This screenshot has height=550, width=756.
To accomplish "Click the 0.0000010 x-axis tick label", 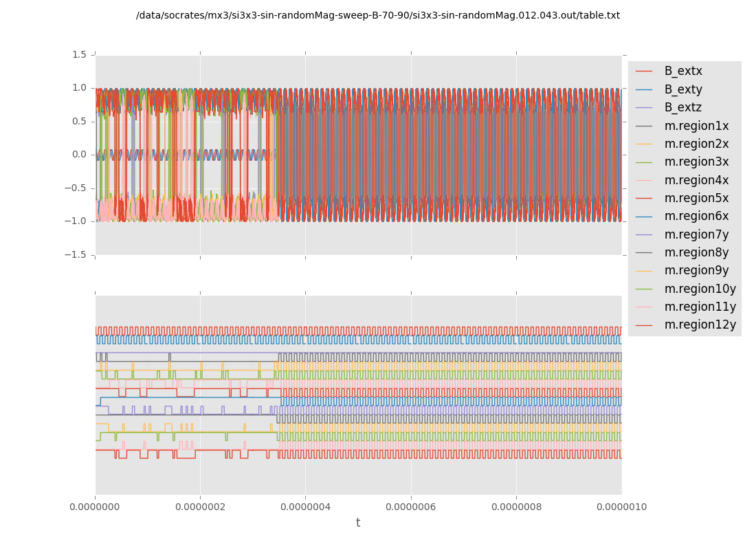I will click(x=621, y=507).
